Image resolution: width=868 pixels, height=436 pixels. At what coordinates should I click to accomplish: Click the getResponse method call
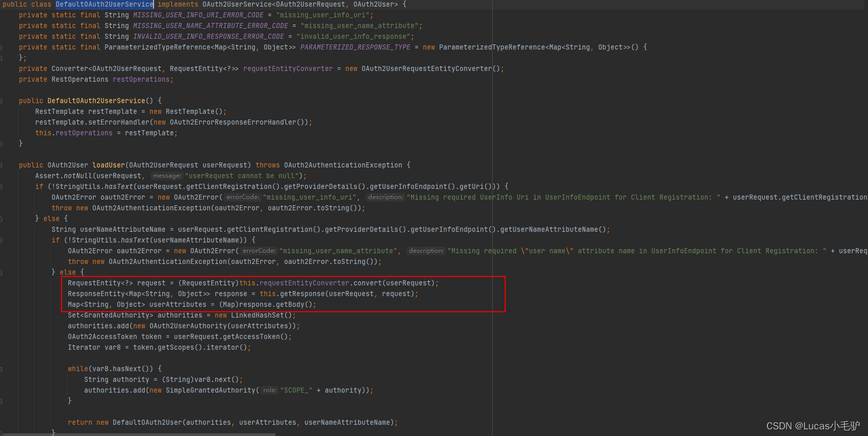tap(302, 294)
